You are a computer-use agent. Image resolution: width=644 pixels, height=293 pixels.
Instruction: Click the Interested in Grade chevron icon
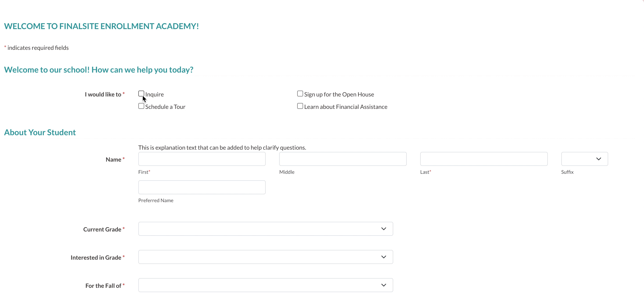[383, 257]
